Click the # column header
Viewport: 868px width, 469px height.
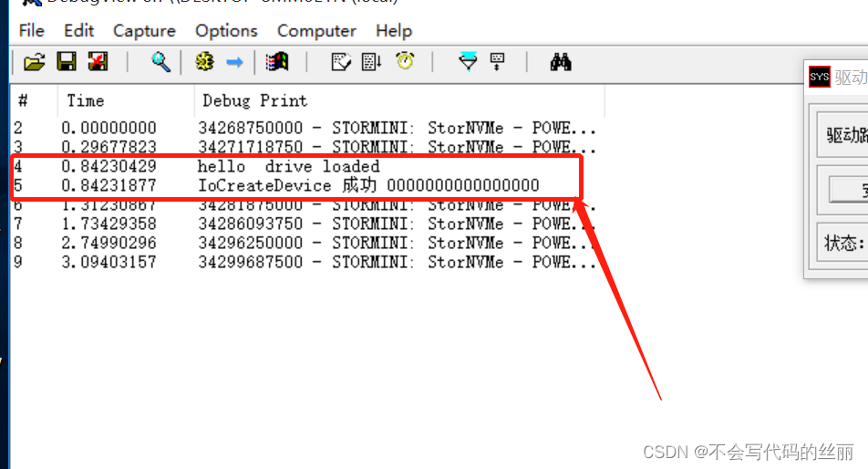click(x=33, y=100)
